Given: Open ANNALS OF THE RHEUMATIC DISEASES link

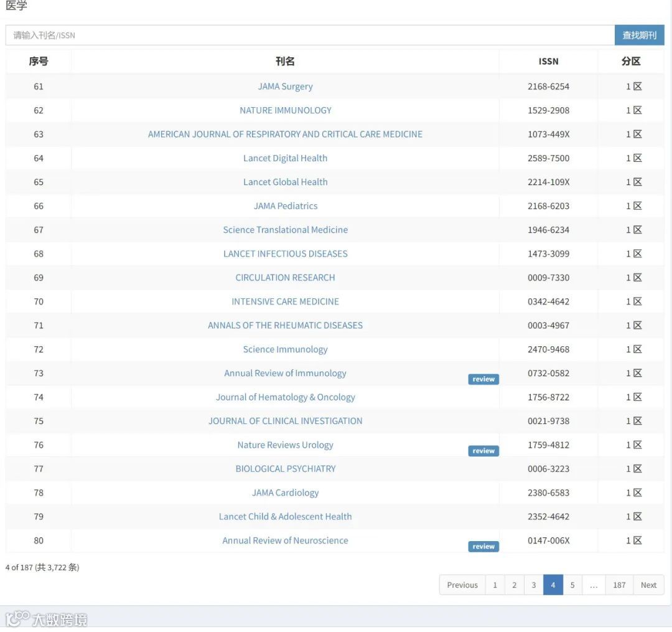Looking at the screenshot, I should pyautogui.click(x=285, y=326).
